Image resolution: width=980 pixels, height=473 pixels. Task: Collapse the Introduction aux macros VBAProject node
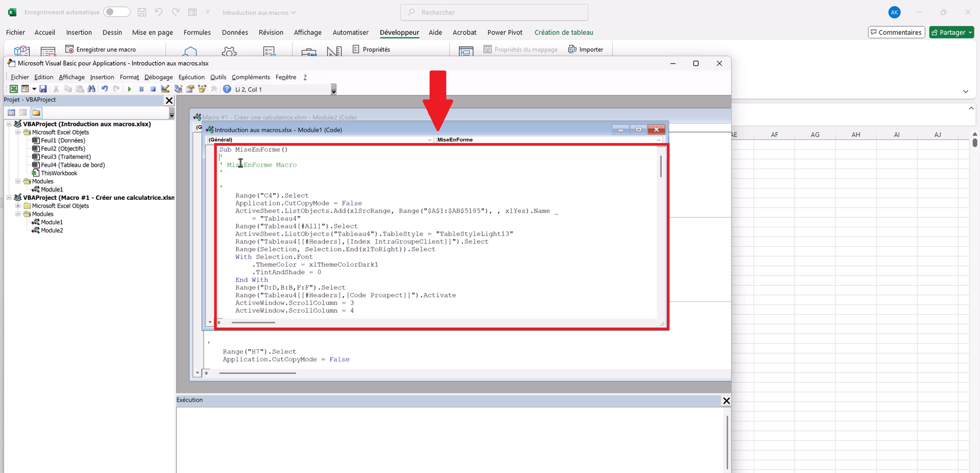pos(9,124)
